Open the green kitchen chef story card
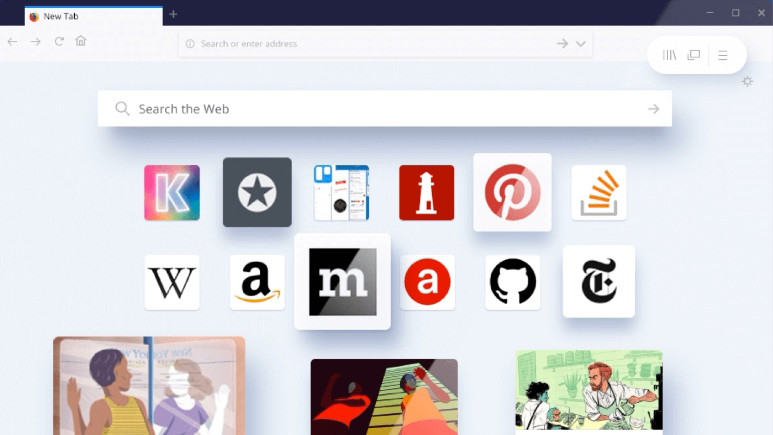The height and width of the screenshot is (435, 773). (x=589, y=393)
